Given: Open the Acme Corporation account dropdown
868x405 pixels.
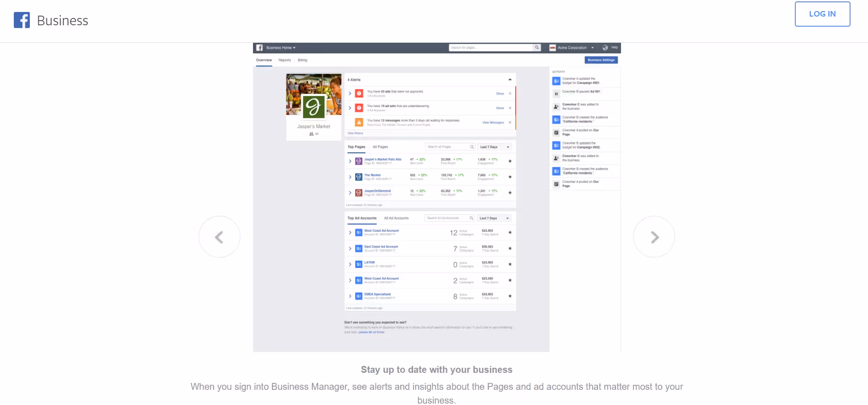Looking at the screenshot, I should (x=572, y=48).
